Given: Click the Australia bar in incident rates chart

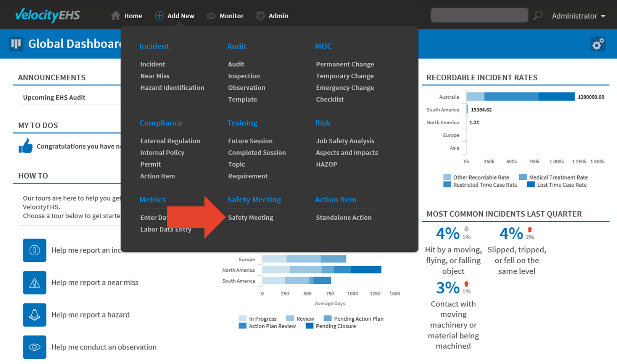Looking at the screenshot, I should (520, 97).
